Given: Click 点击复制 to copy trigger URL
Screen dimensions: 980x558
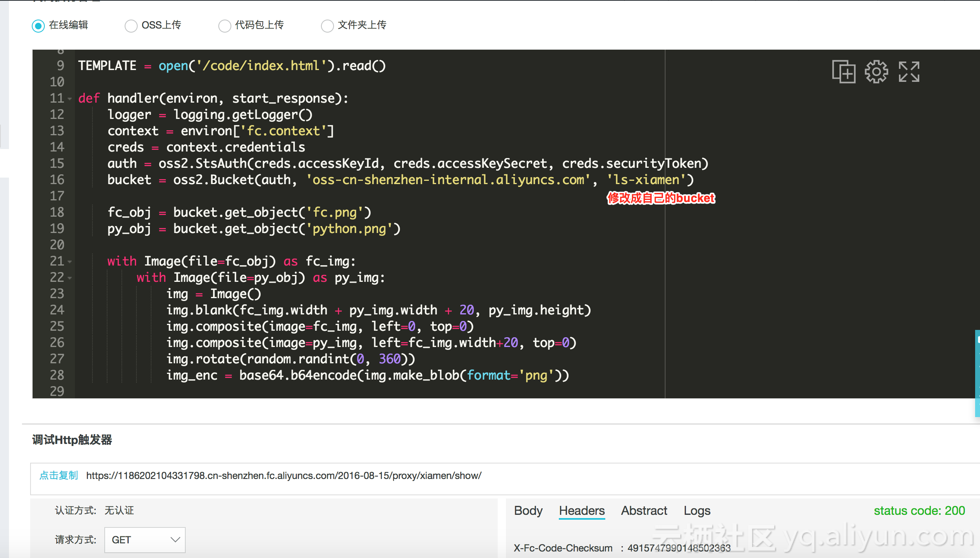Looking at the screenshot, I should (59, 475).
